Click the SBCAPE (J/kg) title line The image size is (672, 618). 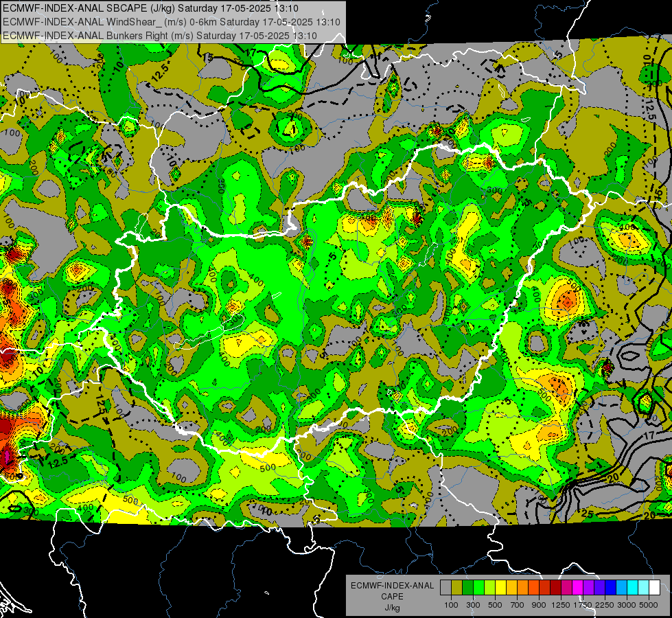click(150, 8)
